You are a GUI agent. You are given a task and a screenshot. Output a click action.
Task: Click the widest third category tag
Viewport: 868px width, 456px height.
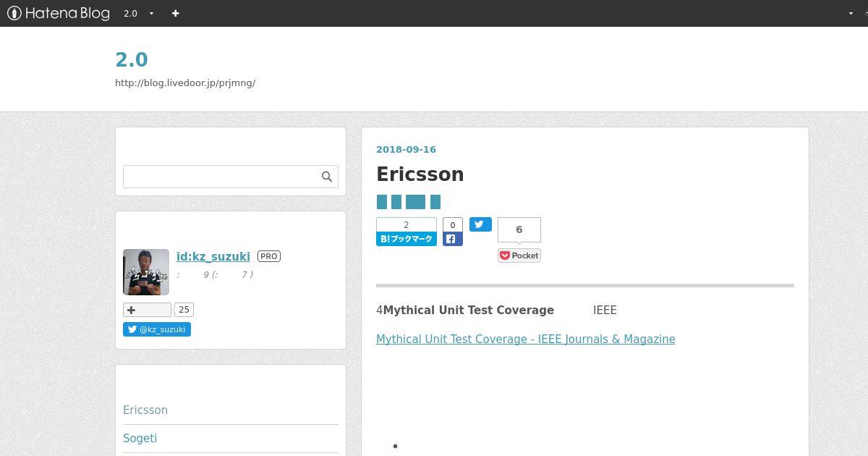(415, 202)
